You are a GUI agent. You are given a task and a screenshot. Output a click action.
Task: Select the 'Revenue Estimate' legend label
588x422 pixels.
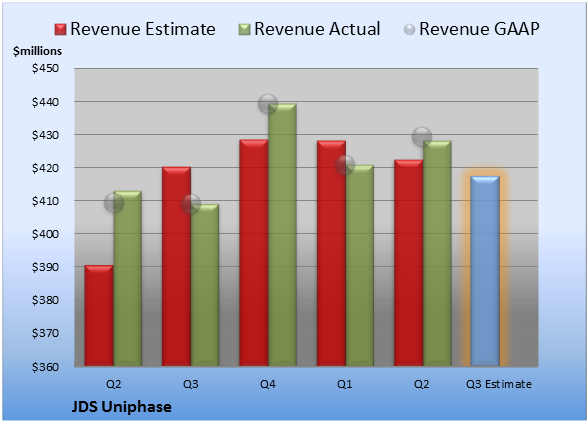click(143, 29)
